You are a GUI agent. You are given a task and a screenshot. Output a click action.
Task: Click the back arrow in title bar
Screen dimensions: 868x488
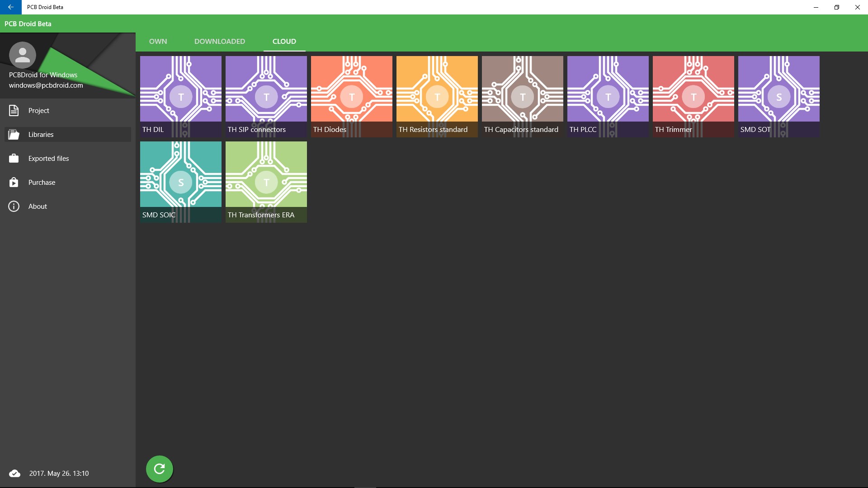[x=10, y=7]
